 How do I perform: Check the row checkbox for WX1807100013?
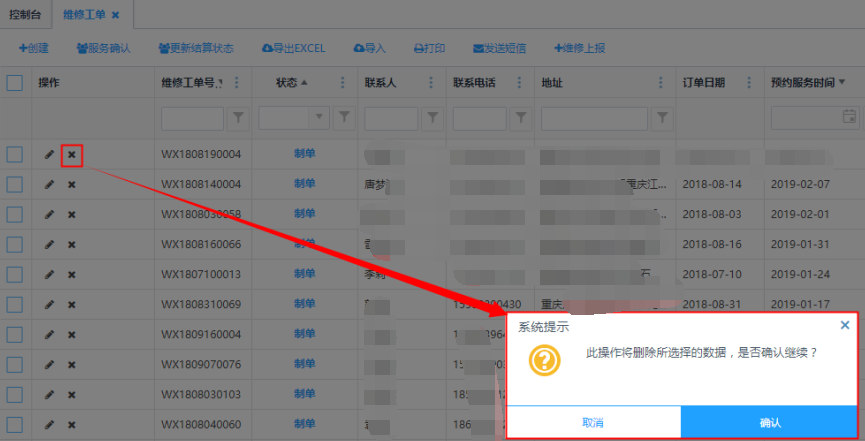click(15, 275)
